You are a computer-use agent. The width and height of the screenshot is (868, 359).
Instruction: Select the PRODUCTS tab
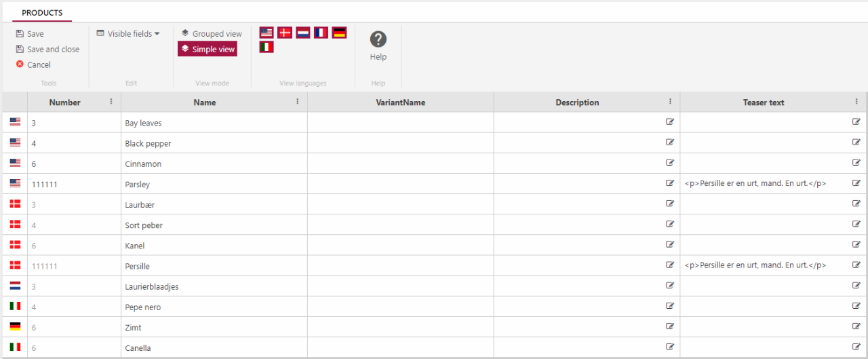coord(42,13)
